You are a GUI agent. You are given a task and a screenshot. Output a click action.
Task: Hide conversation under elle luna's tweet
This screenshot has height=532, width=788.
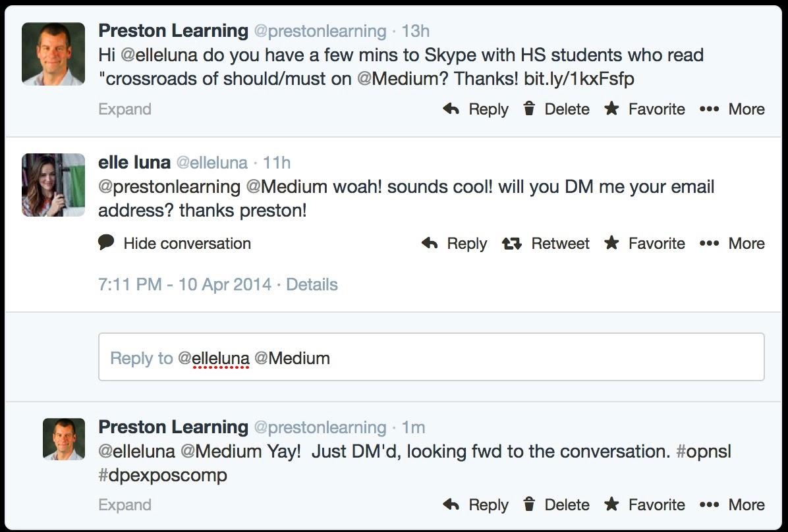point(175,244)
